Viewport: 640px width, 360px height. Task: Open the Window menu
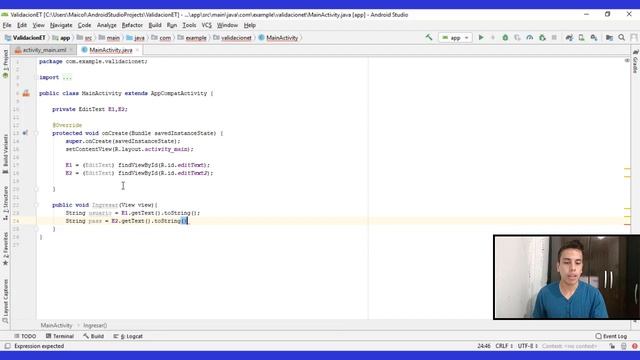point(227,25)
